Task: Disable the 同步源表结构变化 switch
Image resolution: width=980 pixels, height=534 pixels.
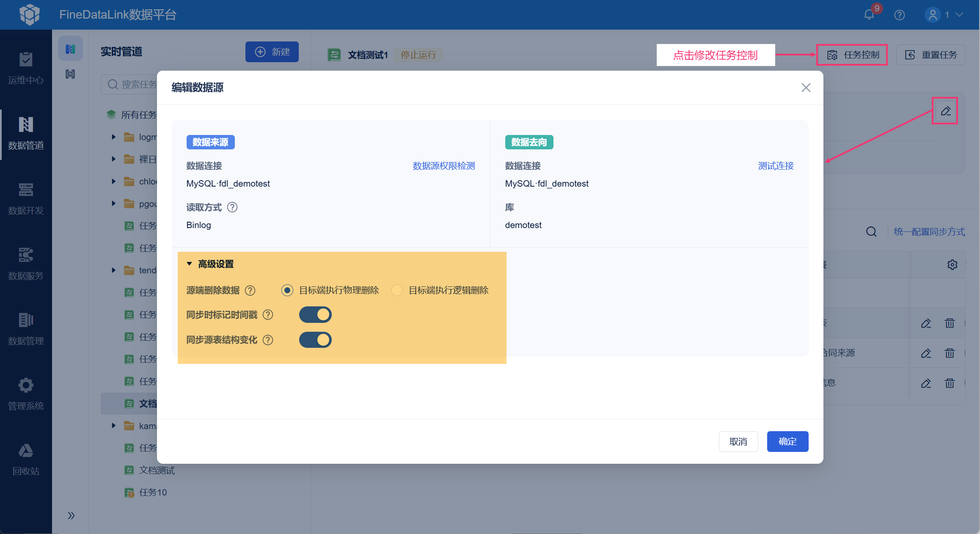Action: [x=315, y=340]
